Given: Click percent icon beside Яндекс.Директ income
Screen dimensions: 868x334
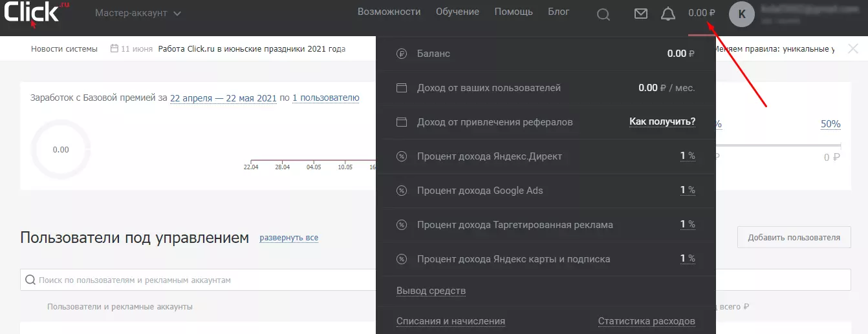Looking at the screenshot, I should tap(402, 156).
